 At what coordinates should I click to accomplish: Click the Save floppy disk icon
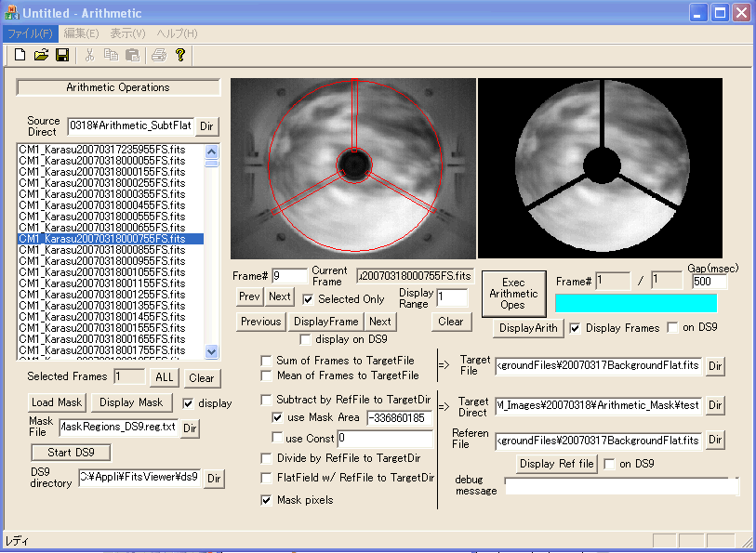point(62,55)
